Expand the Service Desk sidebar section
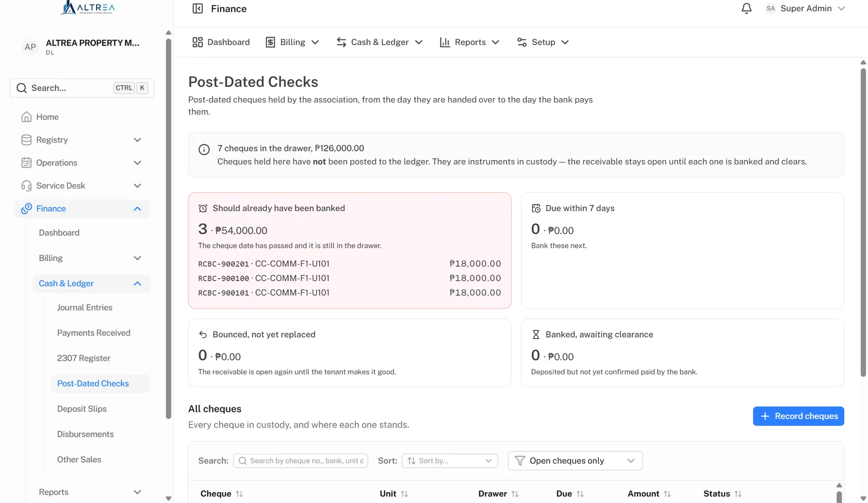The height and width of the screenshot is (503, 868). point(137,186)
